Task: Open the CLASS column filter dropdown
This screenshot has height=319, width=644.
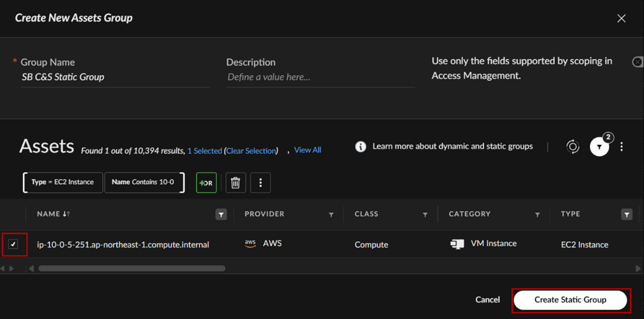Action: [x=425, y=215]
